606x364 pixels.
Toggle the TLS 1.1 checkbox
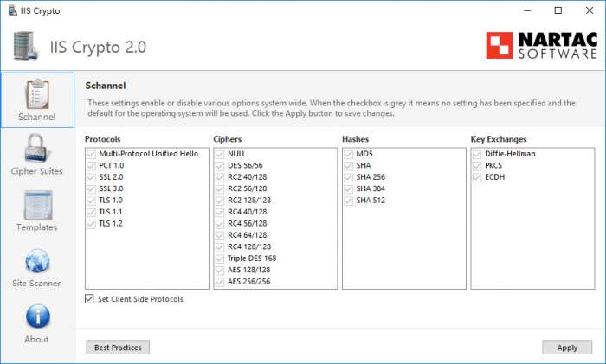pos(91,212)
